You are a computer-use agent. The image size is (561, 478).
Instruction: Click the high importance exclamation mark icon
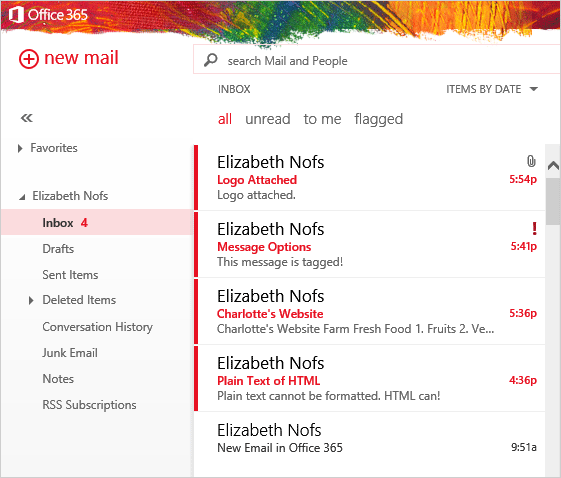click(534, 228)
